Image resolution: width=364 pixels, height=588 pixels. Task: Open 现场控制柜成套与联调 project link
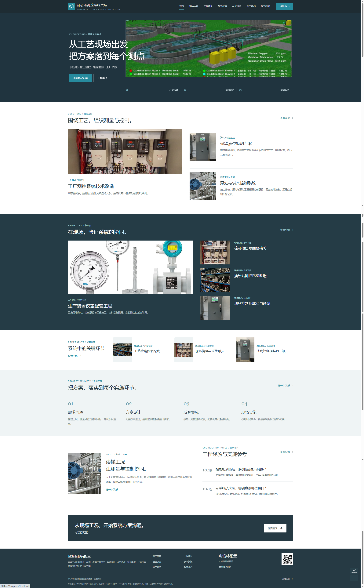252,303
